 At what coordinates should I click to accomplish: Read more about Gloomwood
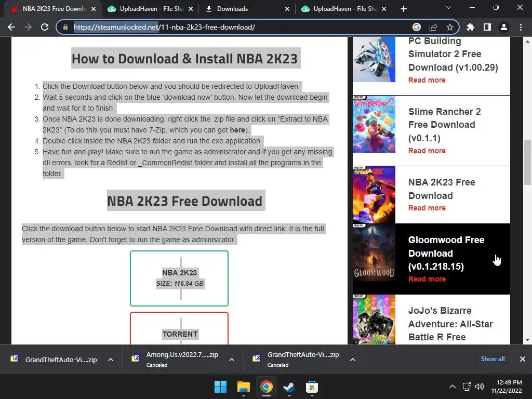(x=427, y=279)
